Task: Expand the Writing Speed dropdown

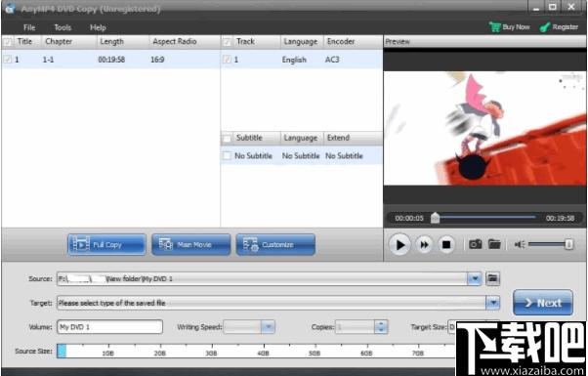Action: coord(268,327)
